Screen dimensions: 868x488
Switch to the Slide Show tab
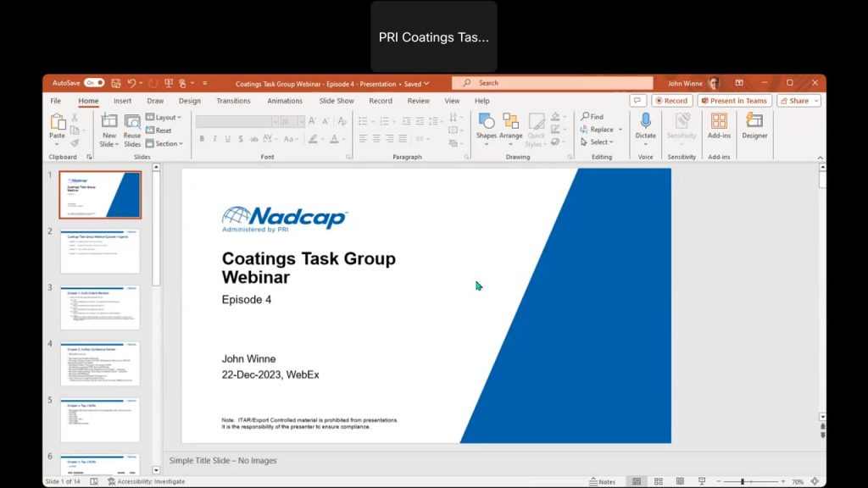[x=337, y=101]
